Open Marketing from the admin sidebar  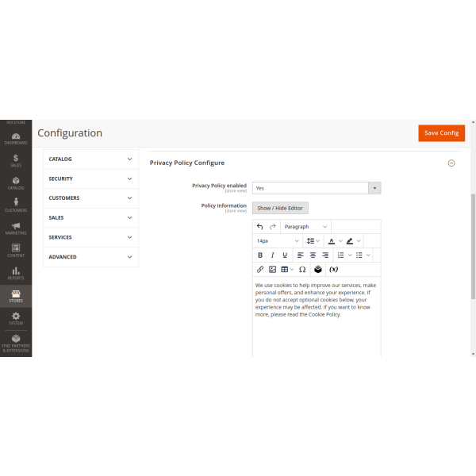pos(16,228)
